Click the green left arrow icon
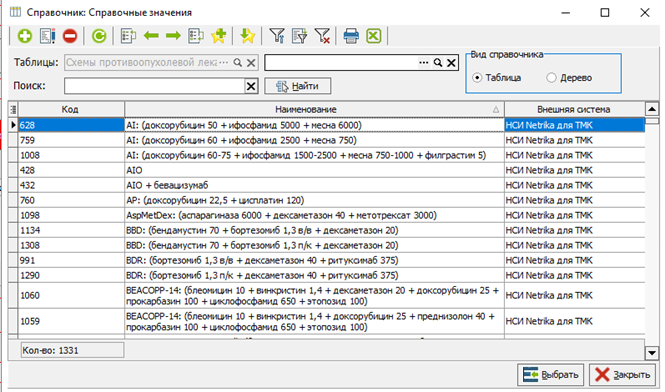The image size is (665, 392). tap(151, 36)
